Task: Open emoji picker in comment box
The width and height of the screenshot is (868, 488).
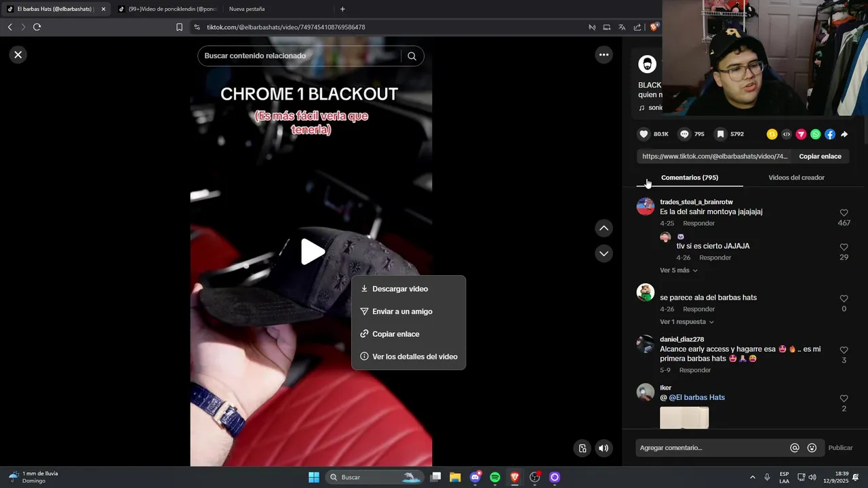Action: click(x=812, y=448)
